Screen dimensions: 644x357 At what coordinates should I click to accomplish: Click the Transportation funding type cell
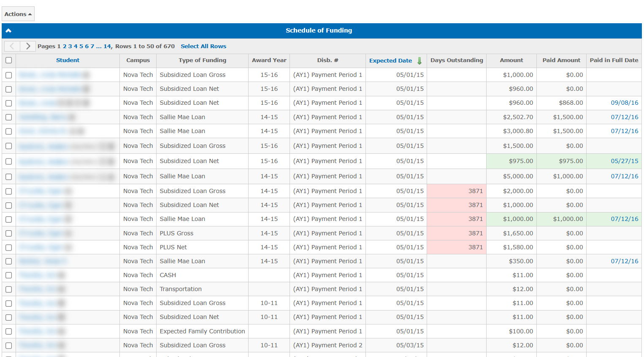tap(202, 289)
